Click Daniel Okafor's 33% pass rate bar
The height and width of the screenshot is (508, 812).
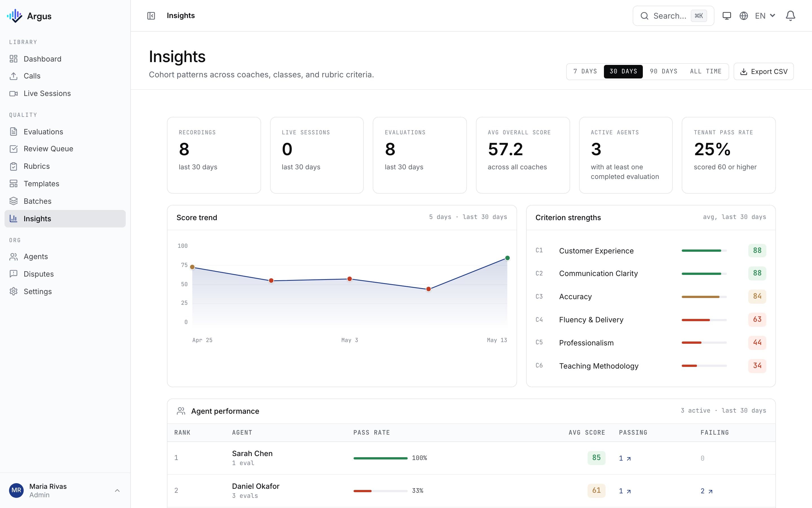coord(381,491)
